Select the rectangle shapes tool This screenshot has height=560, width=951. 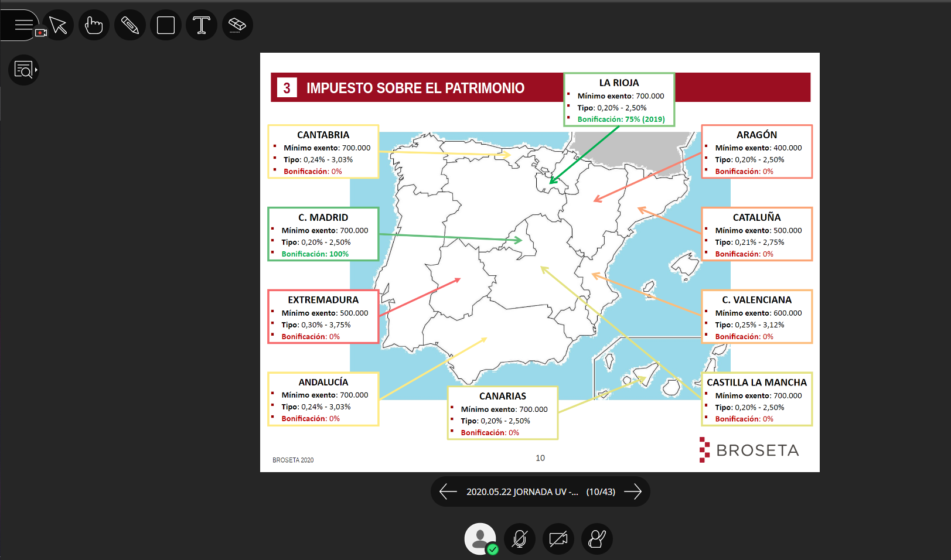click(166, 25)
